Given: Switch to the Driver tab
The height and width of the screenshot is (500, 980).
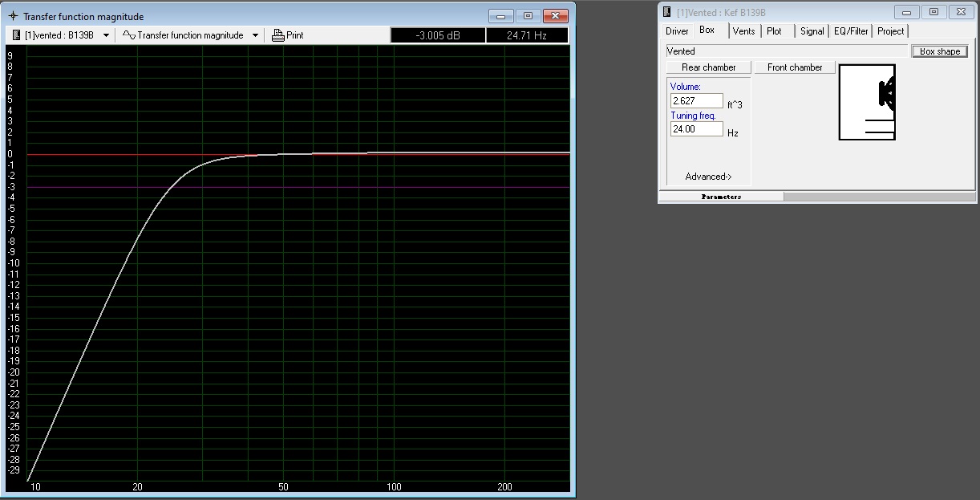Looking at the screenshot, I should click(677, 31).
